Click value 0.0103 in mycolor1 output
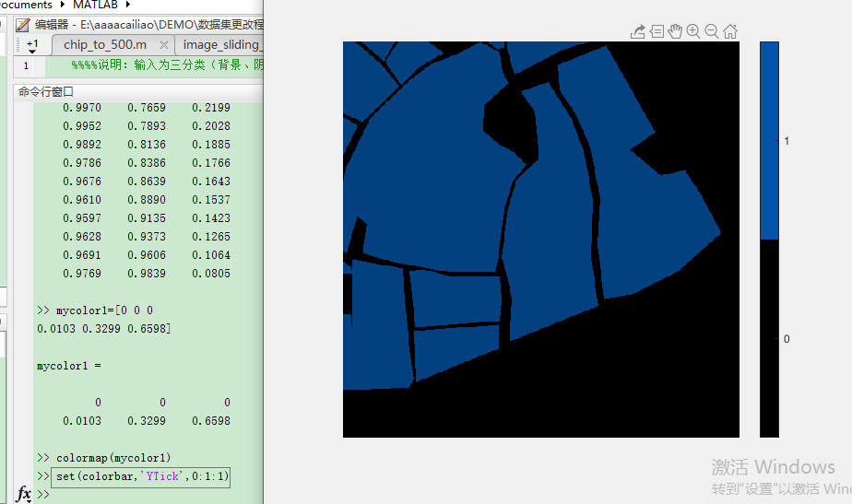The height and width of the screenshot is (504, 852). [82, 421]
